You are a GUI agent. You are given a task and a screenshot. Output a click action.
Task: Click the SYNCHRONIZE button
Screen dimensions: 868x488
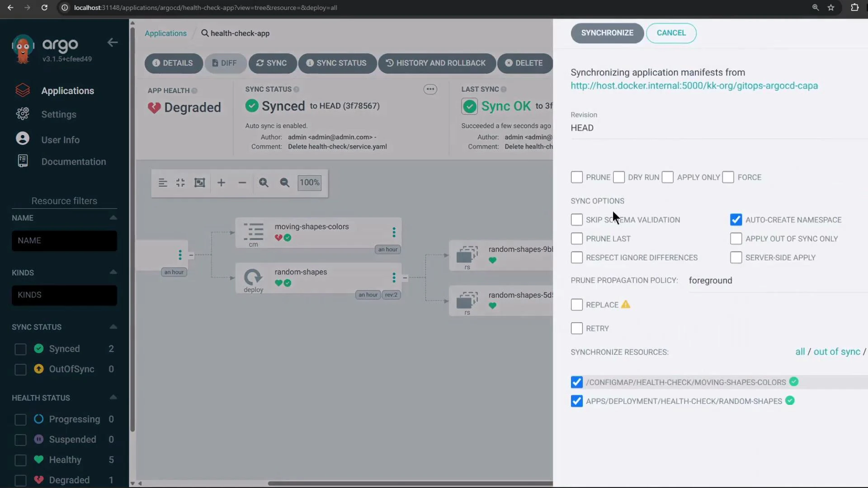pos(607,33)
